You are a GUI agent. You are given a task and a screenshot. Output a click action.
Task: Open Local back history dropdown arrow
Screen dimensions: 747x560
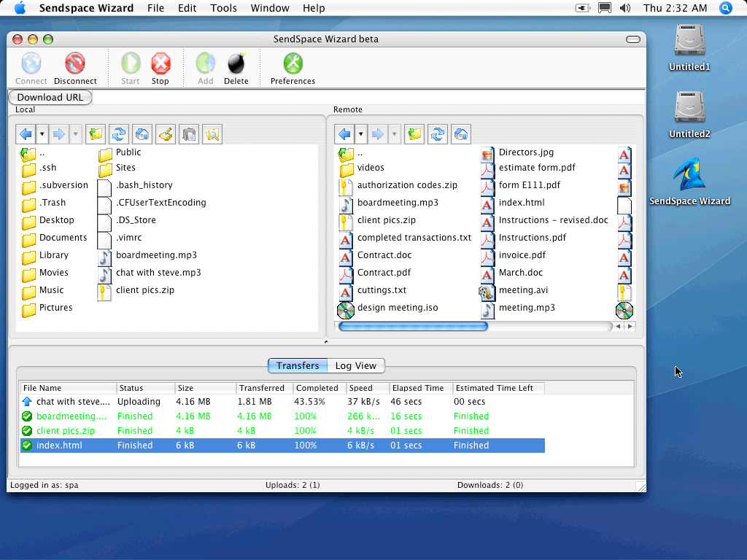click(42, 134)
